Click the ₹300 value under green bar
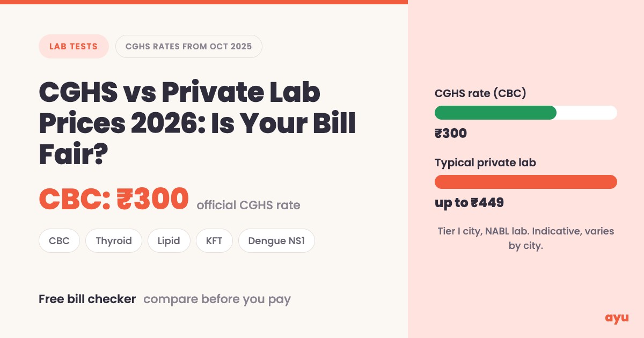Image resolution: width=644 pixels, height=338 pixels. (x=451, y=134)
